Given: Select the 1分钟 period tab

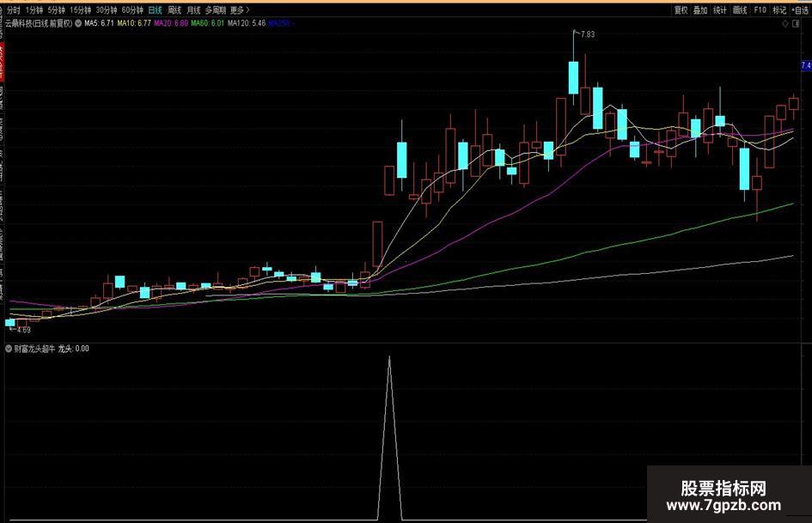Looking at the screenshot, I should pos(34,10).
